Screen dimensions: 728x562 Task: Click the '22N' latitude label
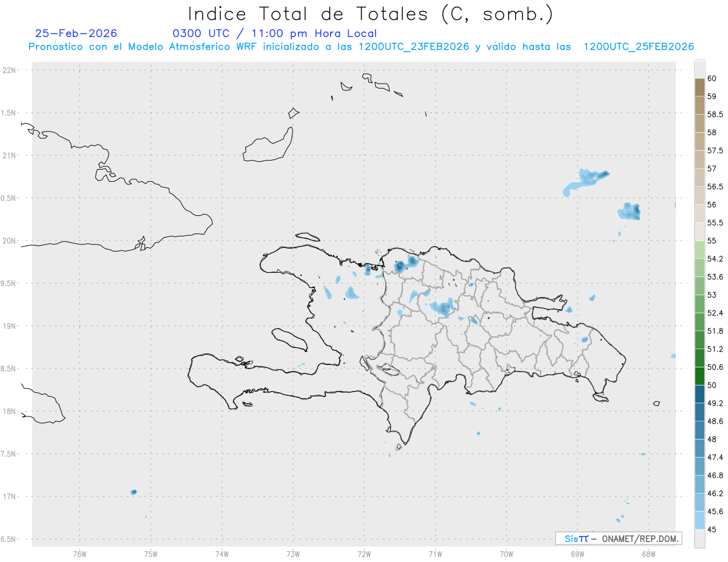point(10,70)
